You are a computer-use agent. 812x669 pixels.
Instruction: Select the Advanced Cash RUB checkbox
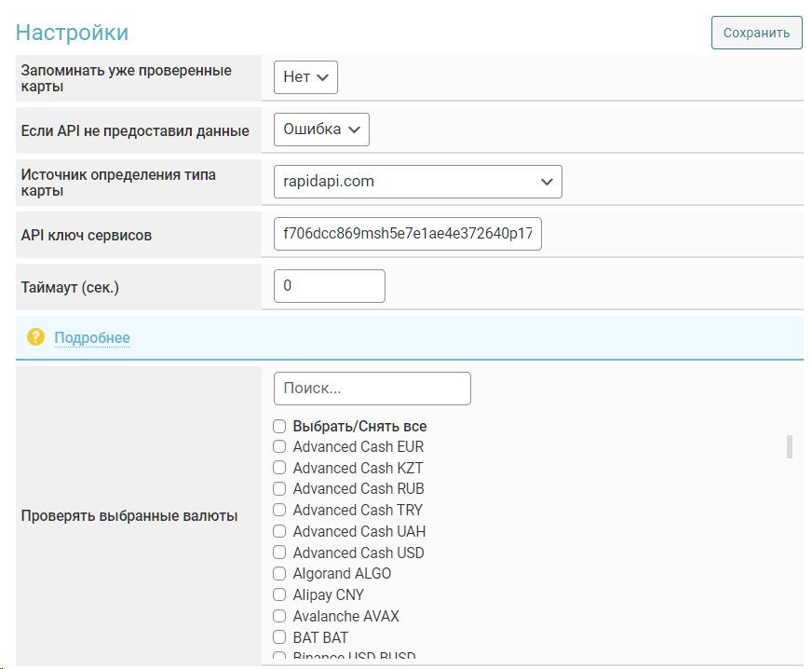[279, 488]
